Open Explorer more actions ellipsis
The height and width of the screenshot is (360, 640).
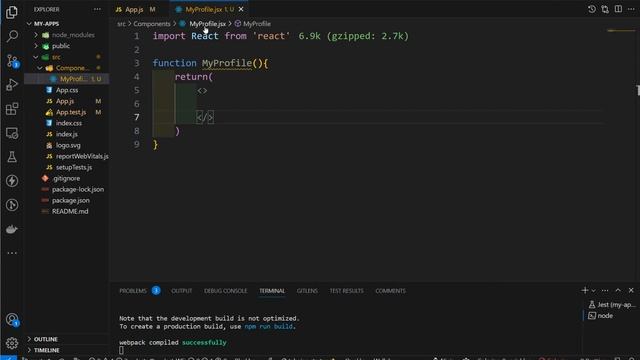97,9
